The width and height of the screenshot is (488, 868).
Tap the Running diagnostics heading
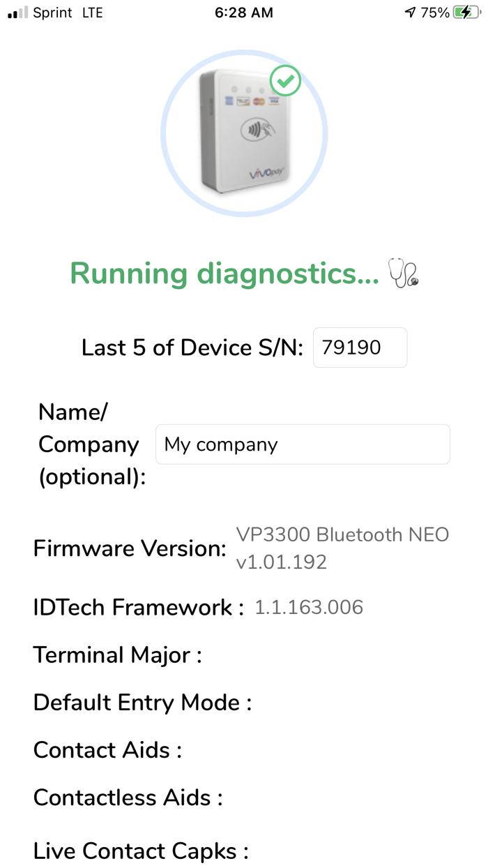pyautogui.click(x=224, y=274)
